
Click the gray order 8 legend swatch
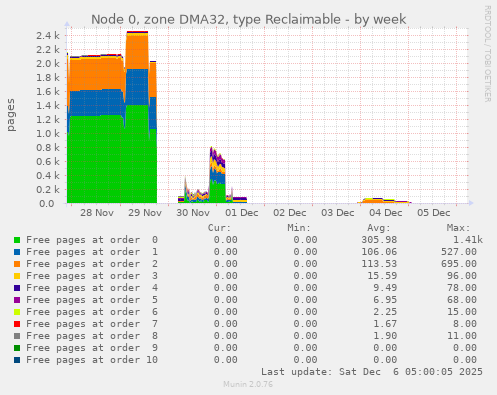click(17, 336)
